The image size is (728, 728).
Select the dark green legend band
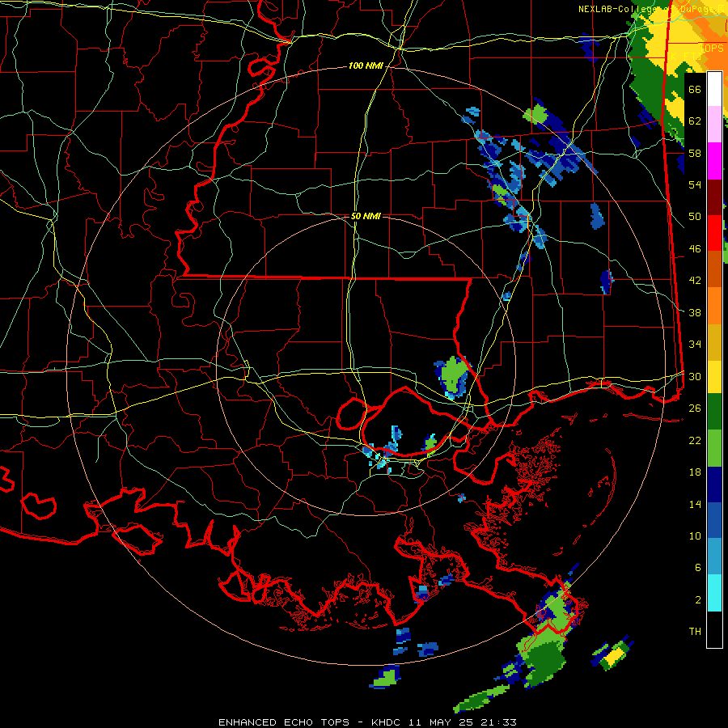tap(714, 412)
